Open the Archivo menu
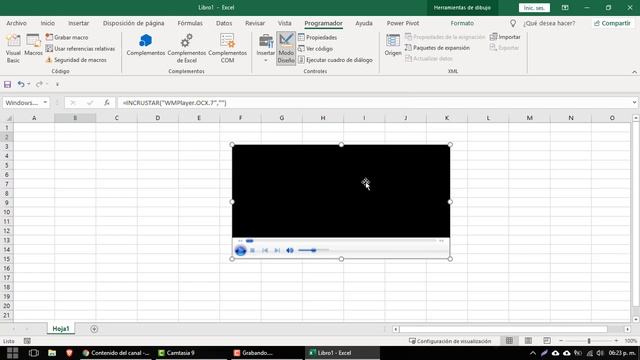 pos(16,23)
